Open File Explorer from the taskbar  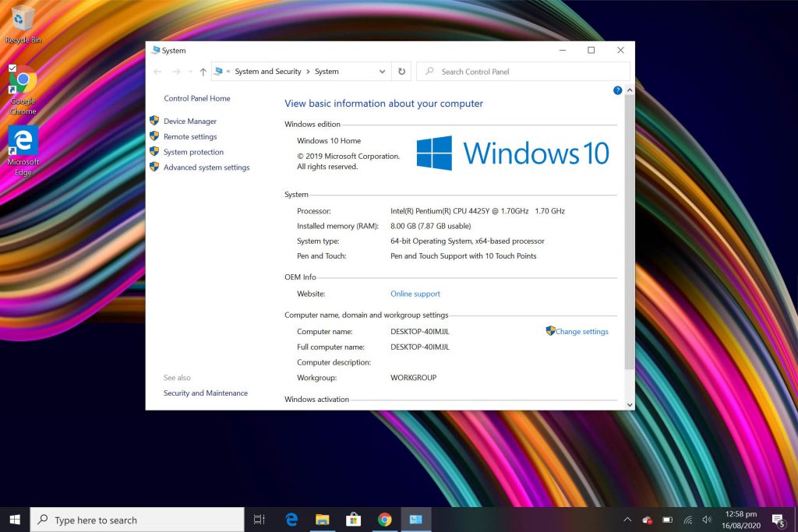tap(322, 520)
